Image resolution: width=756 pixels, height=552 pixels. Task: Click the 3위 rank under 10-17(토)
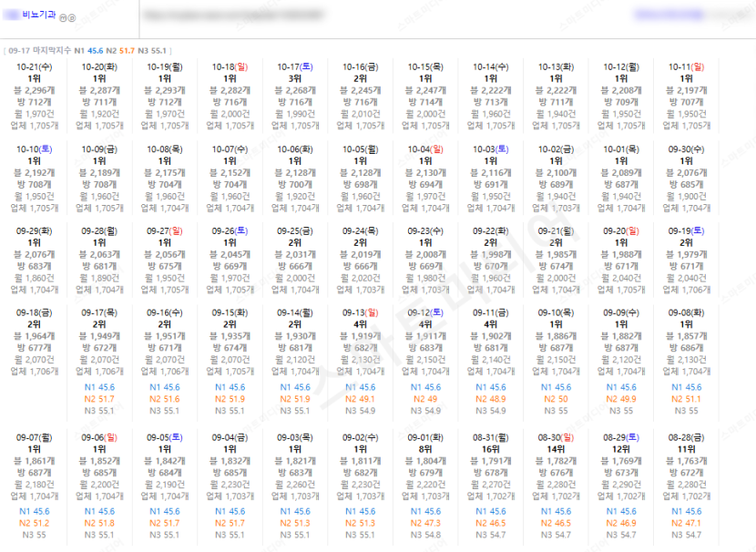(295, 78)
